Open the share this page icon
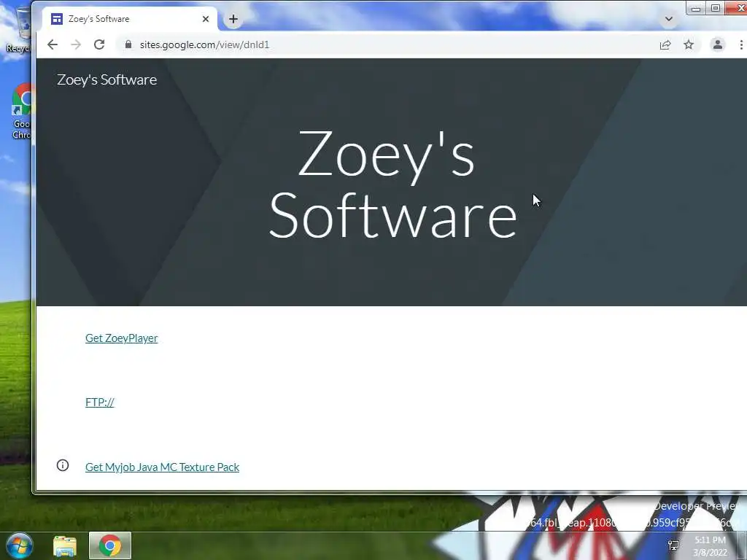The height and width of the screenshot is (560, 747). [665, 44]
